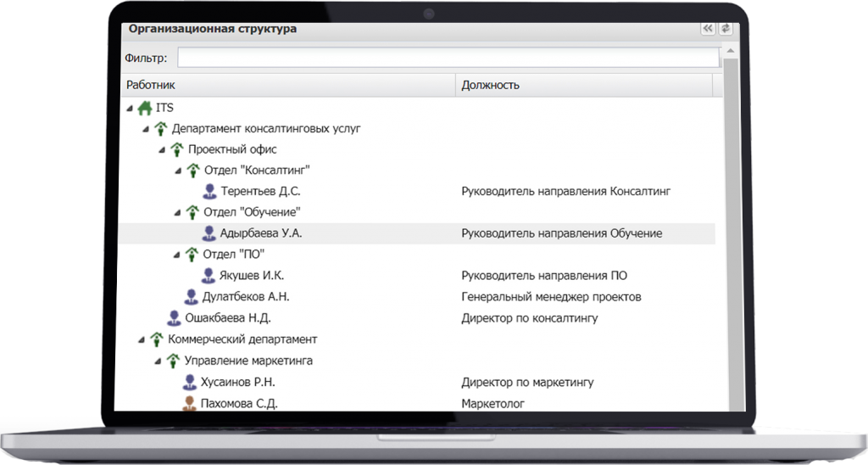Select Департамент консалтинговых услуг label
Image resolution: width=868 pixels, height=465 pixels.
coord(266,129)
